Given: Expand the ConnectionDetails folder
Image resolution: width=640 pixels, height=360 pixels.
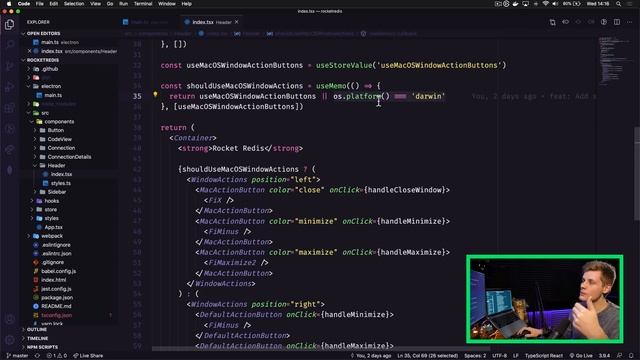Looking at the screenshot, I should (x=69, y=157).
